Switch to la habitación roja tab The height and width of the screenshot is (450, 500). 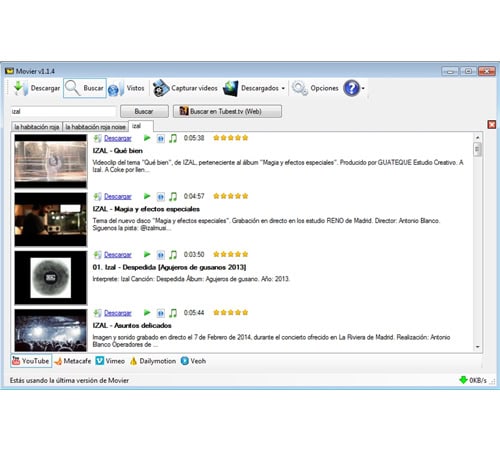click(x=37, y=127)
